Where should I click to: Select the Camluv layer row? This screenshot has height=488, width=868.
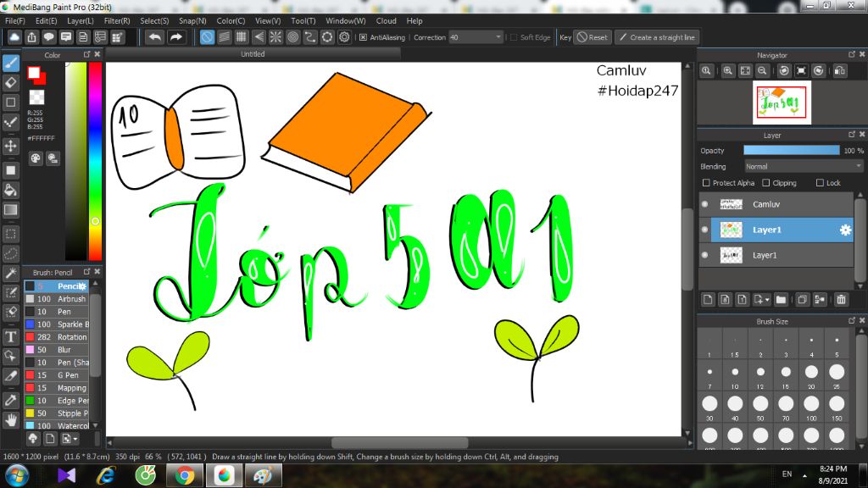[776, 204]
